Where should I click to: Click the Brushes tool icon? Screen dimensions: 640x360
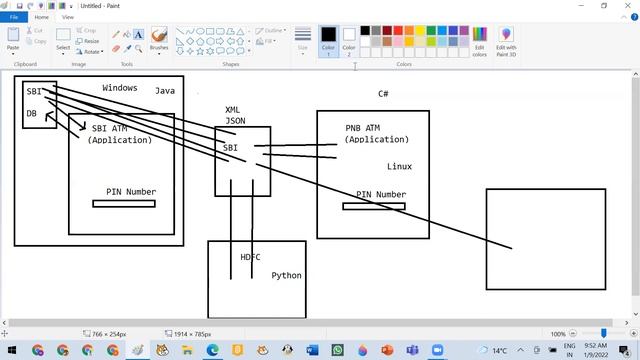pos(159,35)
